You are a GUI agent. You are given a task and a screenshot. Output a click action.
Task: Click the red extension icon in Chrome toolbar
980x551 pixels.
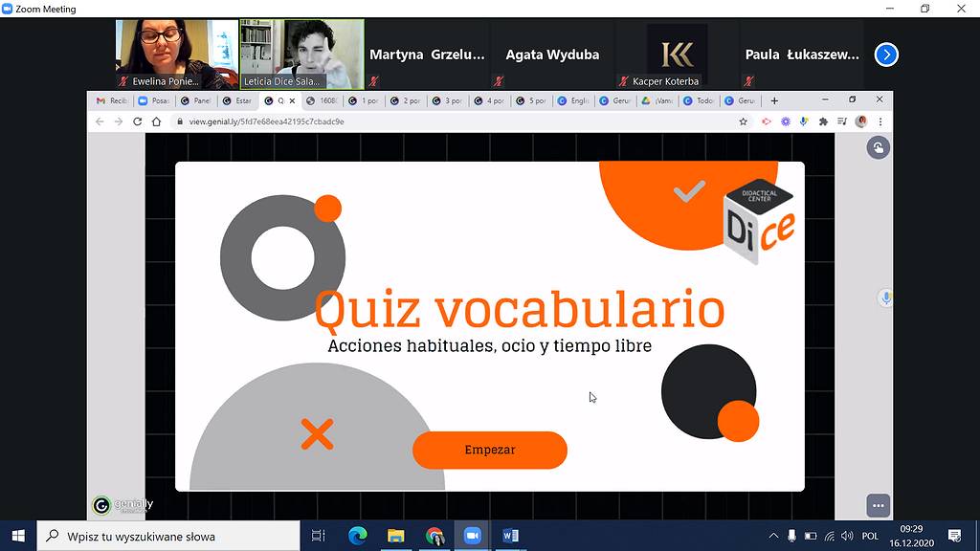(766, 121)
